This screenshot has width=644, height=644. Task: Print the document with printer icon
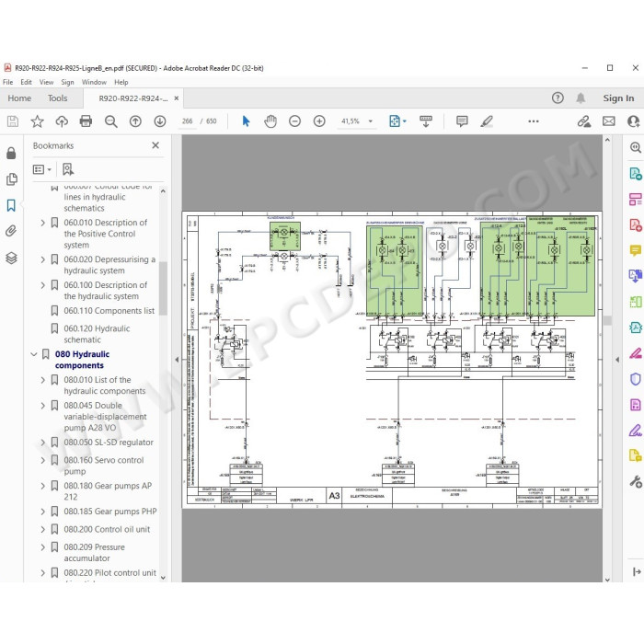(86, 121)
